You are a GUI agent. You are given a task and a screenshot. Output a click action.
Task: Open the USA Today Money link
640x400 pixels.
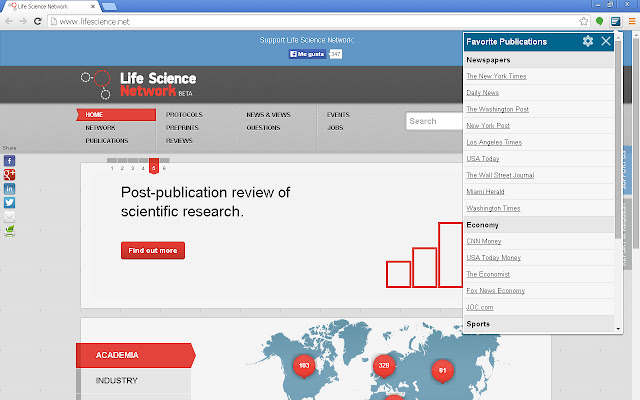(493, 258)
